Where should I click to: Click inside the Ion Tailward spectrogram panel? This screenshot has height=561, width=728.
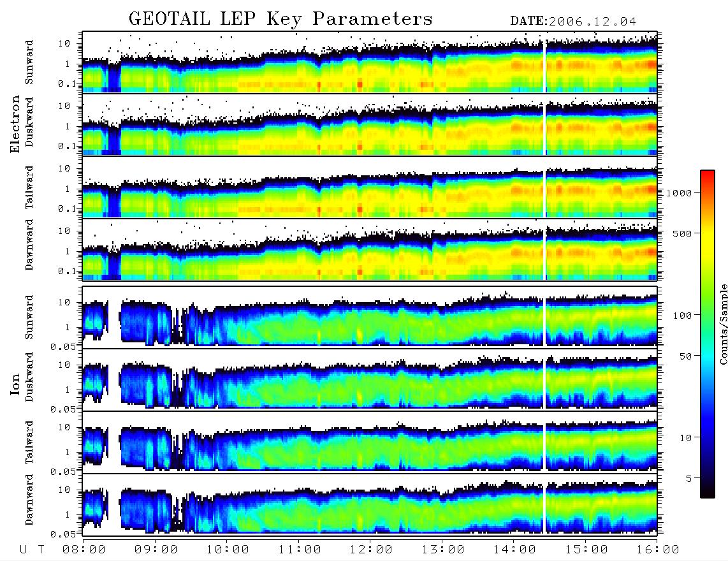pos(370,442)
